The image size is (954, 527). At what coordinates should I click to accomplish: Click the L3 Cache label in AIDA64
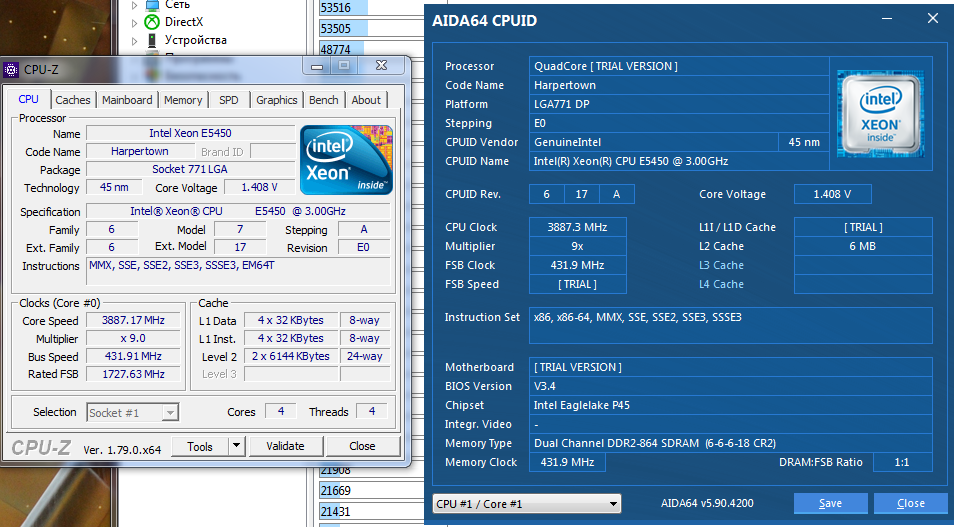click(x=721, y=265)
